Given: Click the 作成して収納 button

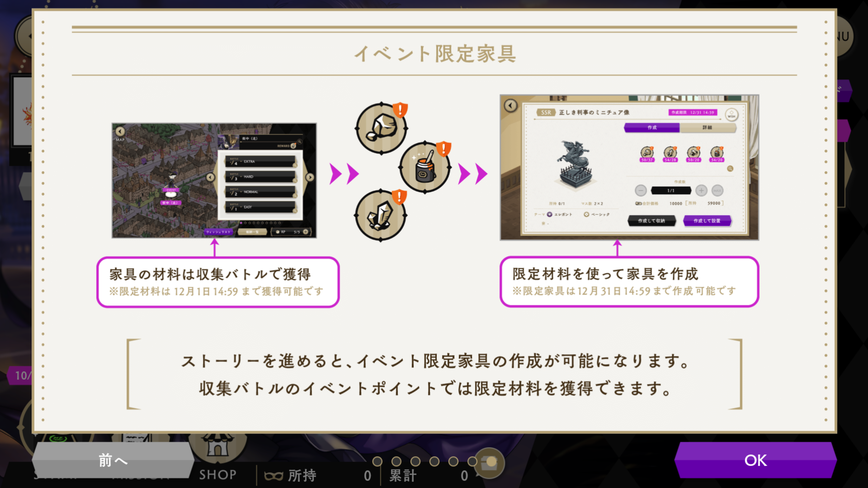Looking at the screenshot, I should coord(651,221).
